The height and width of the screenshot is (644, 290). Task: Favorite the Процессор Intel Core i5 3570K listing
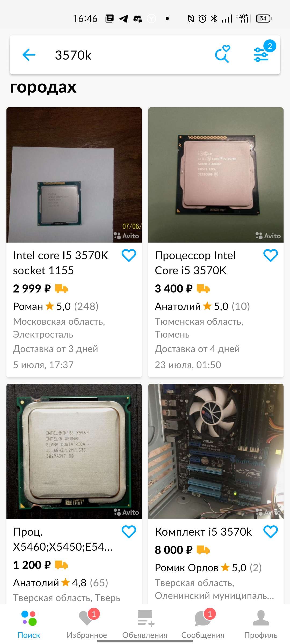[271, 255]
